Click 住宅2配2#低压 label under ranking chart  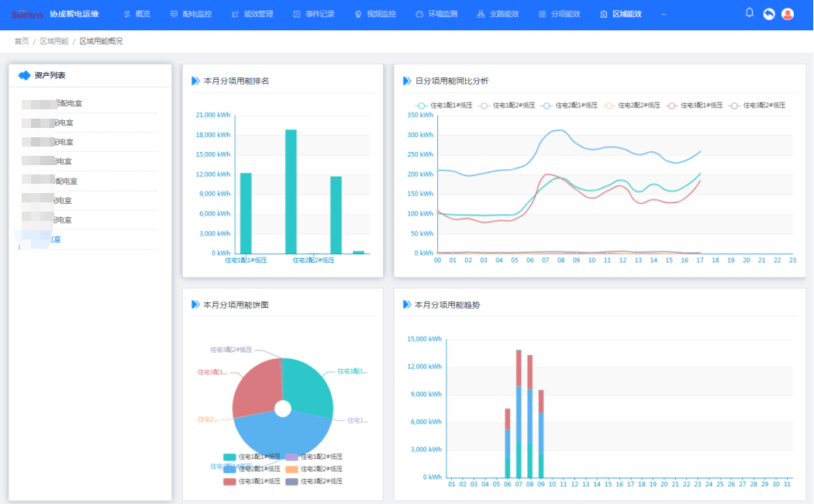point(313,260)
